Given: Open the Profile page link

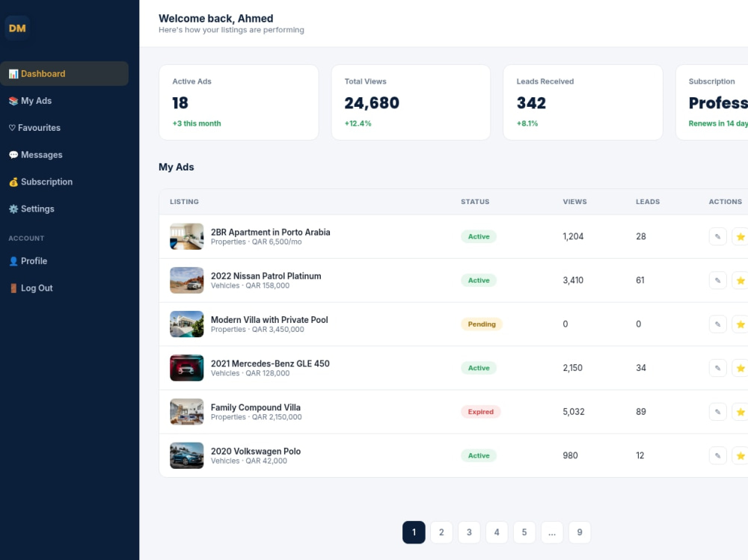Looking at the screenshot, I should coord(64,261).
